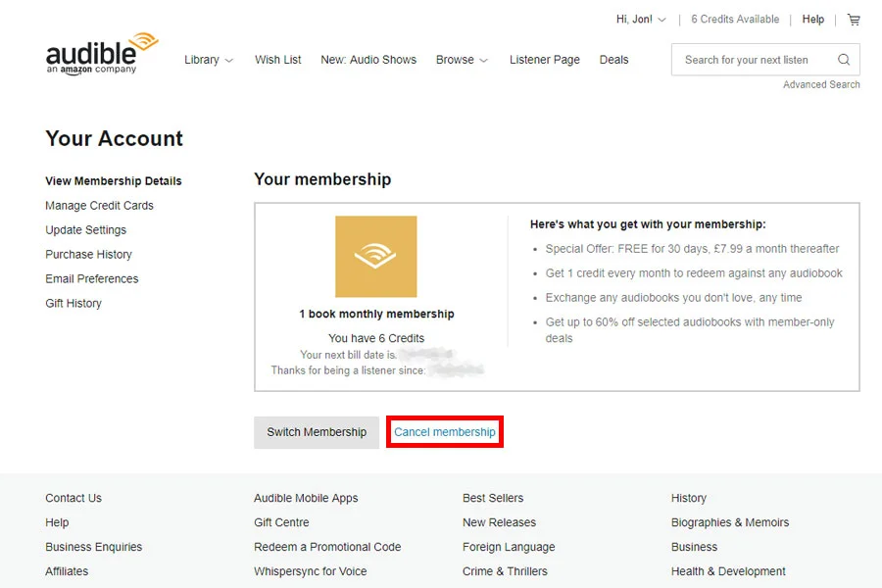
Task: Click the footer Help link
Action: point(57,522)
